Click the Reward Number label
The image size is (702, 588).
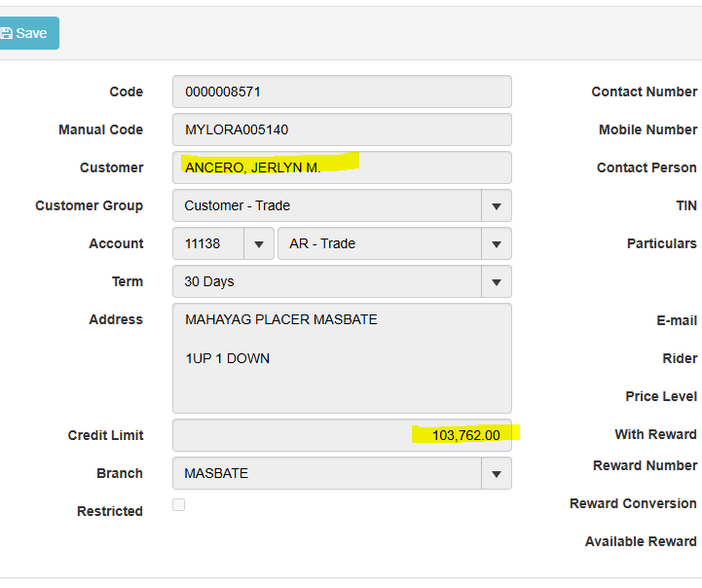[645, 465]
